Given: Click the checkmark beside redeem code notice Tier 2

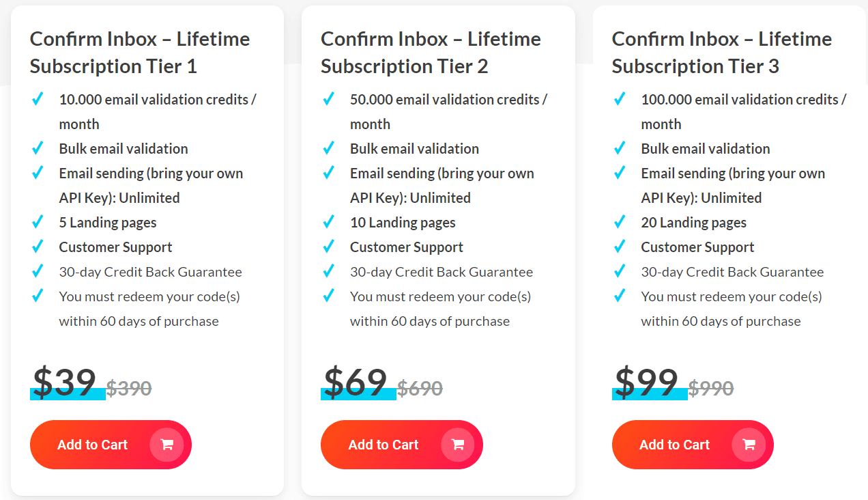Looking at the screenshot, I should tap(328, 296).
